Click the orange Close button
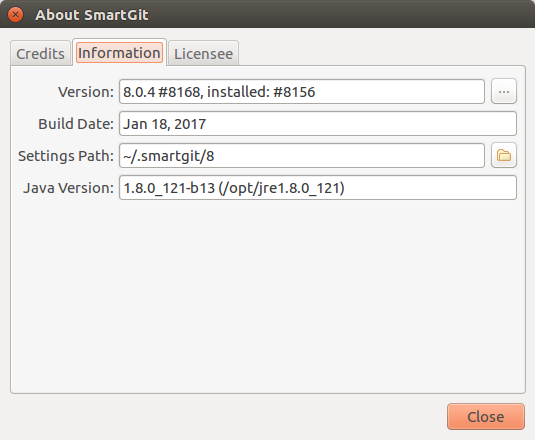The height and width of the screenshot is (440, 535). pos(486,416)
